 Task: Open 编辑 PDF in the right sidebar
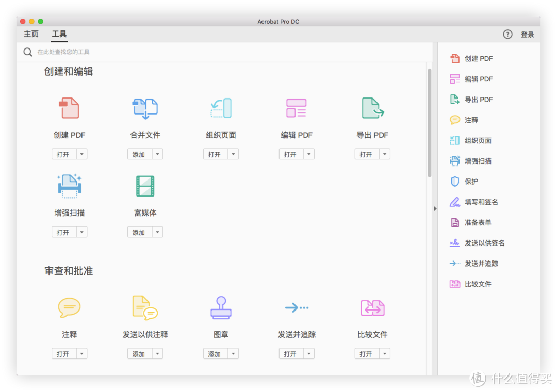[x=471, y=79]
